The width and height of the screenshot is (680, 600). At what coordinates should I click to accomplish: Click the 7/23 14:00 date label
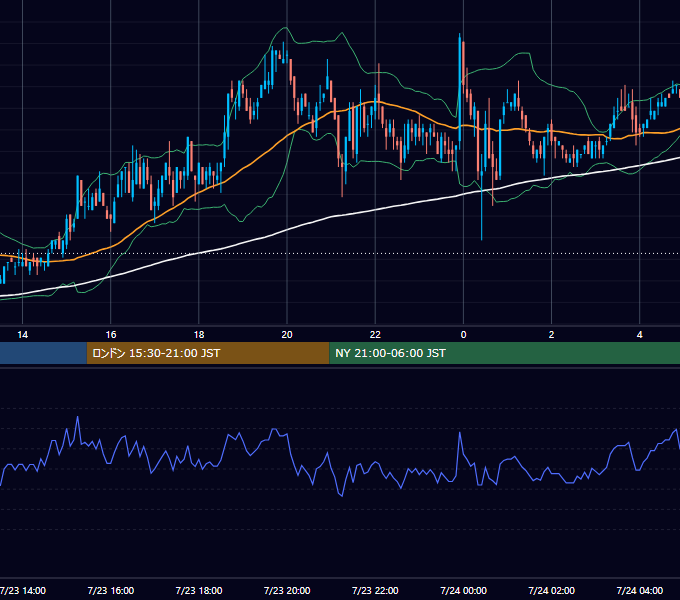(23, 590)
